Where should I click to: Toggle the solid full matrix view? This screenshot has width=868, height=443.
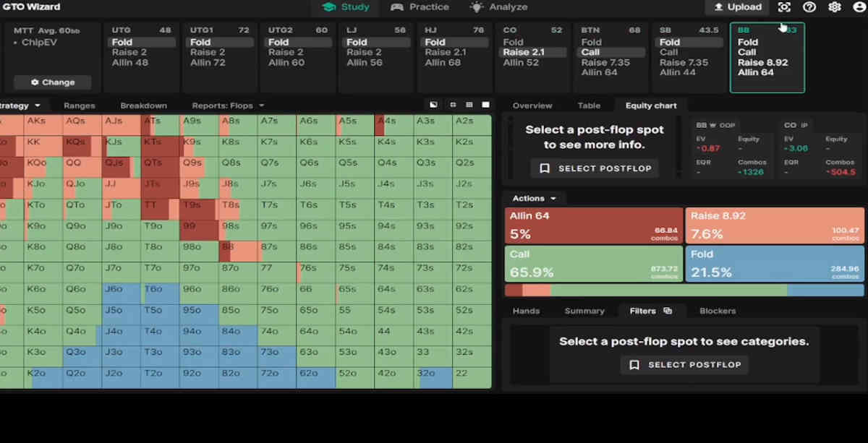[485, 105]
